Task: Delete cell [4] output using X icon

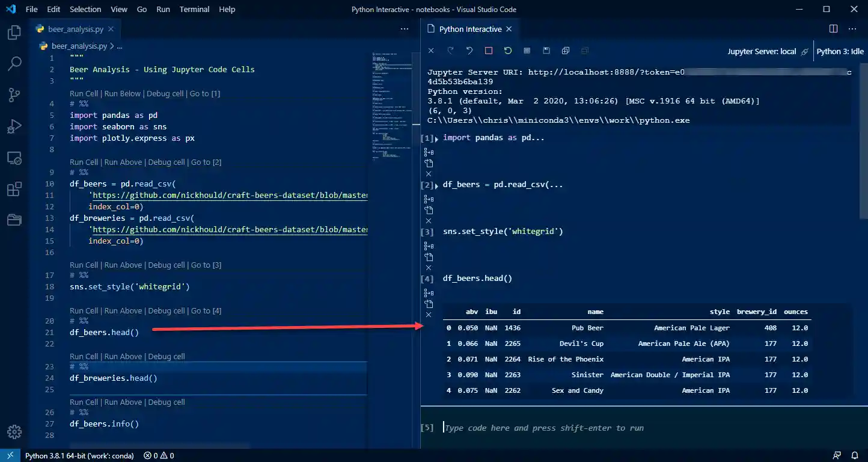Action: 429,315
